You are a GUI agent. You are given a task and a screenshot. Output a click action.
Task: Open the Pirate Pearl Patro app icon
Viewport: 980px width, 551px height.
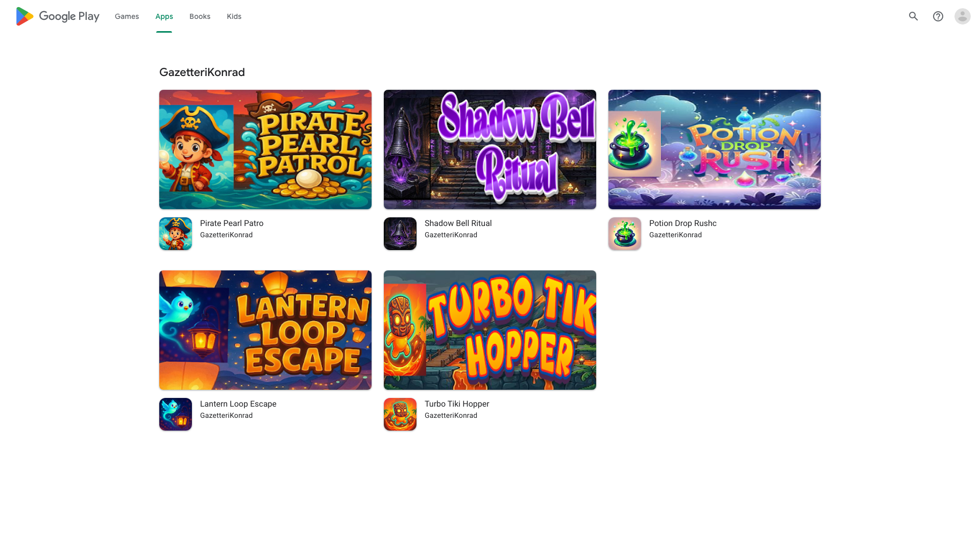click(176, 234)
